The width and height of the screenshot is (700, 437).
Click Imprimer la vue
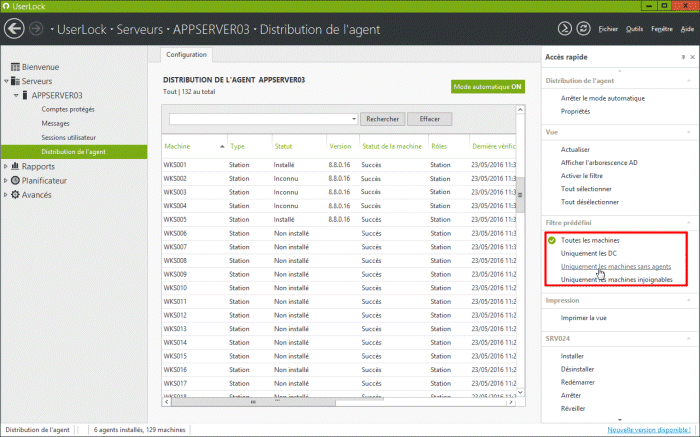tap(583, 318)
